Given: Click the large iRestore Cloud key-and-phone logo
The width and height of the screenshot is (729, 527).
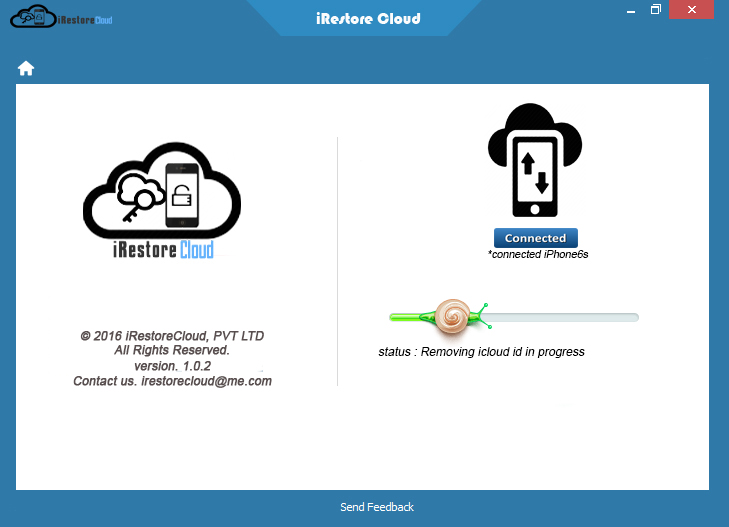Looking at the screenshot, I should (162, 200).
